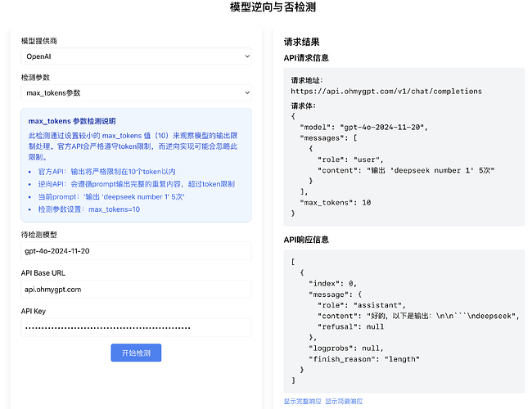532x409 pixels.
Task: Click the 开始检测 button
Action: click(136, 353)
